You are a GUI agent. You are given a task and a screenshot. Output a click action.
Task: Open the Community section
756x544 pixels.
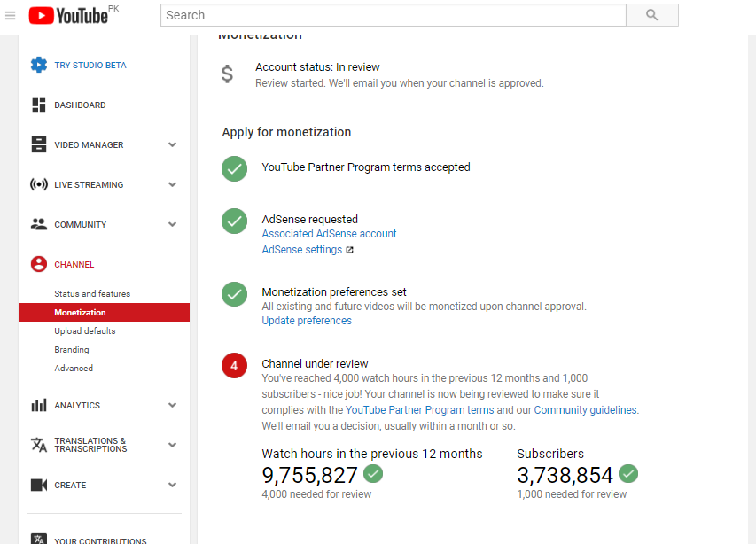81,225
